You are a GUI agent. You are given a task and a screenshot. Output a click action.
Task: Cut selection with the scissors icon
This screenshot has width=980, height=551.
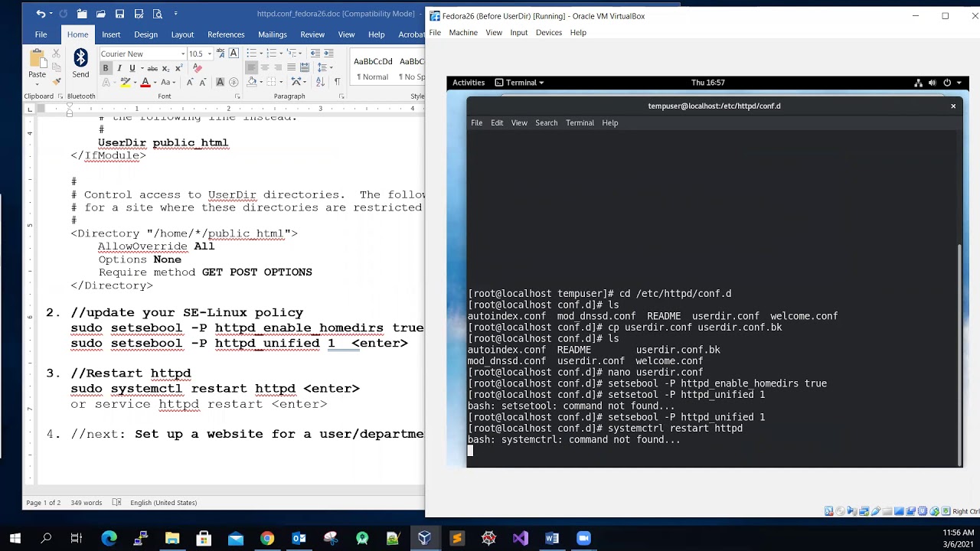[56, 54]
